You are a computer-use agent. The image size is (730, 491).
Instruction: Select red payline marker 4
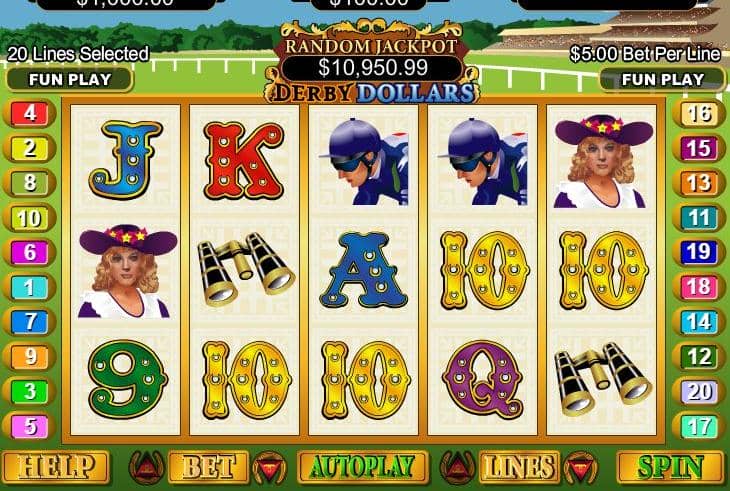click(x=30, y=113)
